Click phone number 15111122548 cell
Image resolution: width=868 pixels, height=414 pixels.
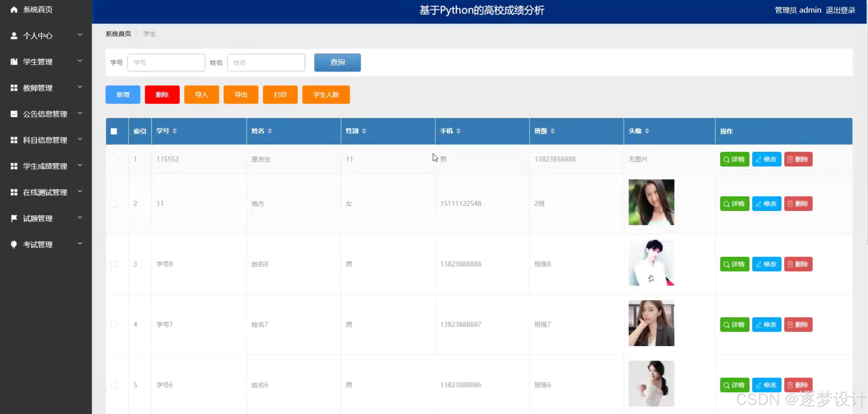[461, 204]
